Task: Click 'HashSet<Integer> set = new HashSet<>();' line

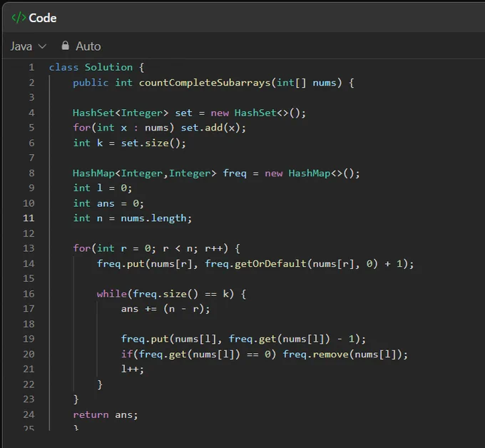Action: [189, 113]
